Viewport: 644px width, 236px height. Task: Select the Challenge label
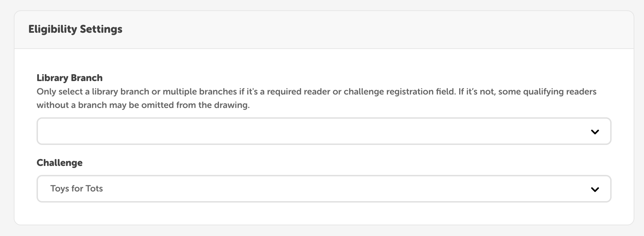click(59, 163)
